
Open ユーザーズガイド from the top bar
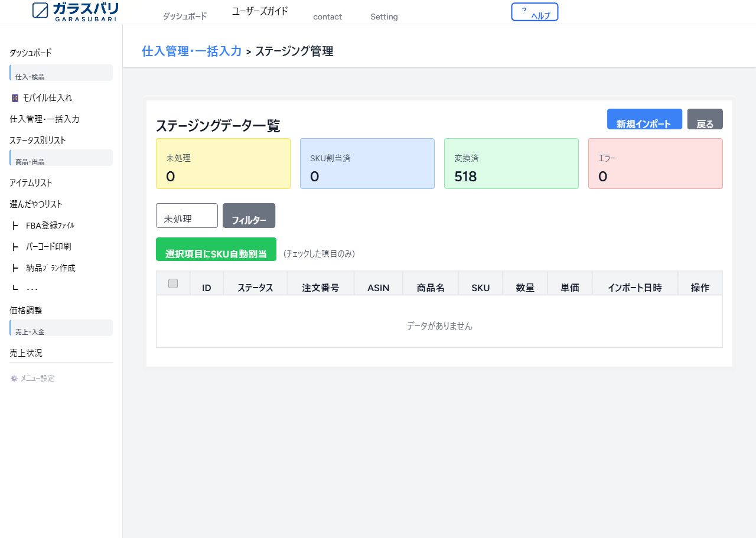[x=260, y=11]
